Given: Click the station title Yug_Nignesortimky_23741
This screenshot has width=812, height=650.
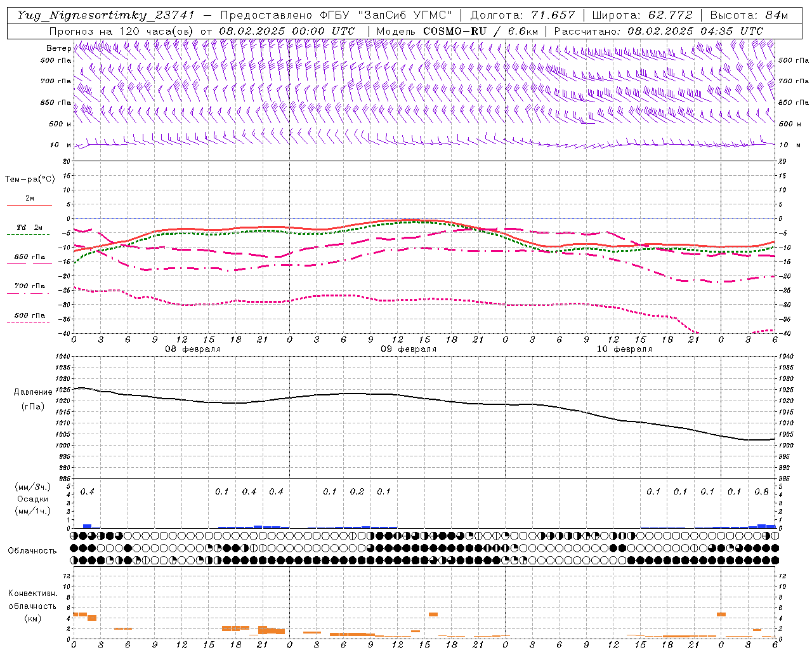Looking at the screenshot, I should (105, 15).
